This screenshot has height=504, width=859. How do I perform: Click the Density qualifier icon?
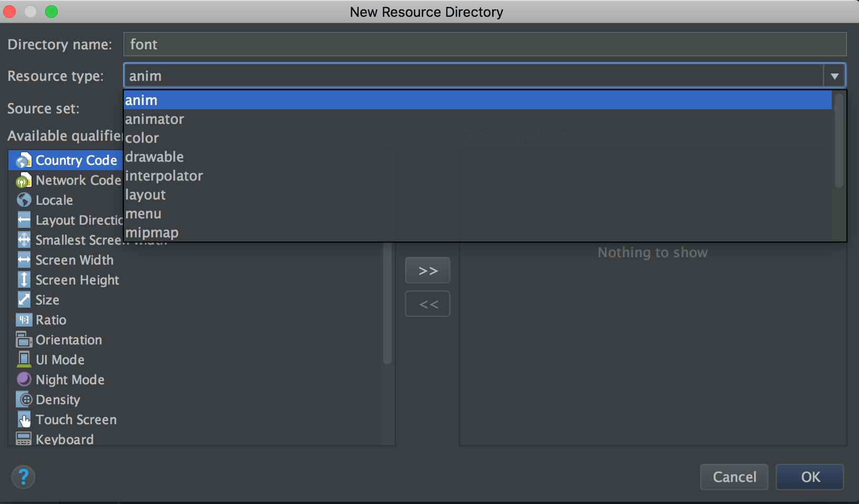tap(24, 400)
